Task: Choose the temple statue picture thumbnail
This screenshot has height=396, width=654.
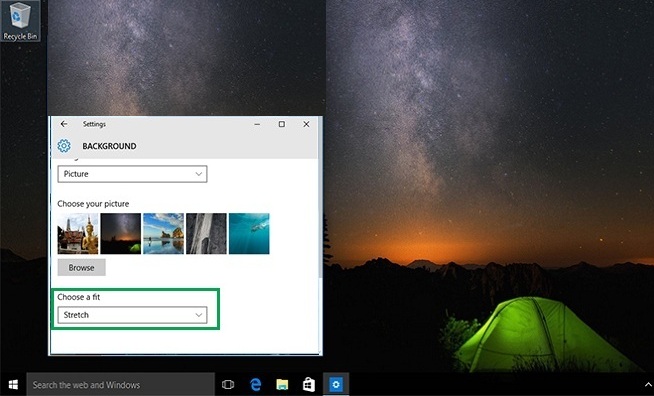Action: (78, 234)
